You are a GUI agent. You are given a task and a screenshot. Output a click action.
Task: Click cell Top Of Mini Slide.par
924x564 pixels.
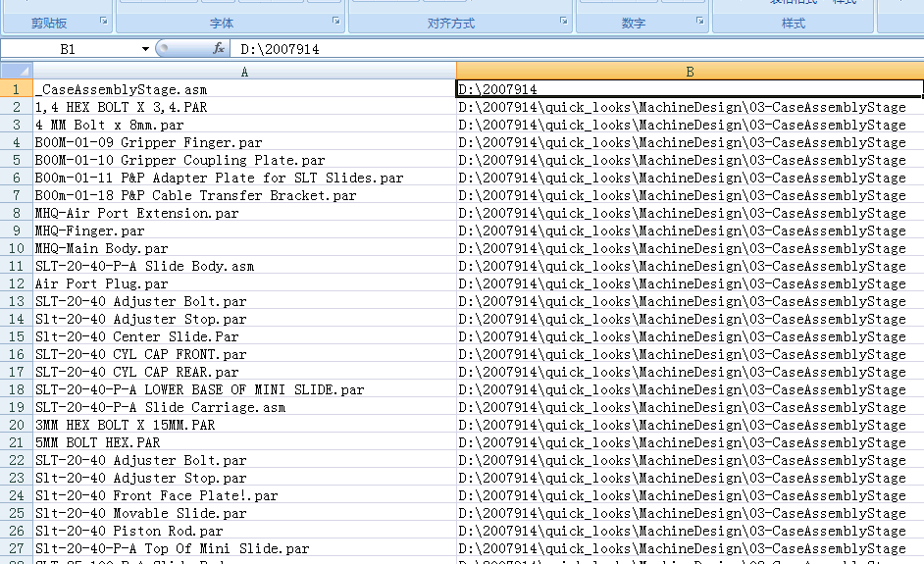pyautogui.click(x=244, y=548)
